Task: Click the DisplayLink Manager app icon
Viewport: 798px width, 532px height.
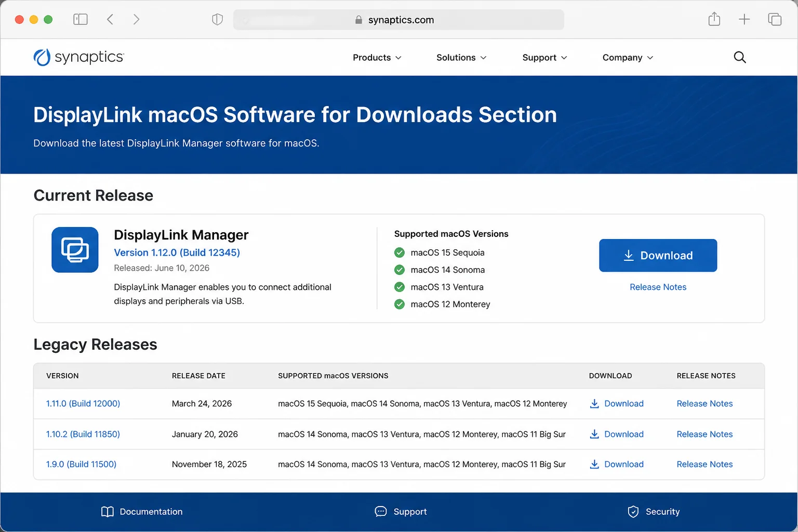Action: click(x=75, y=250)
